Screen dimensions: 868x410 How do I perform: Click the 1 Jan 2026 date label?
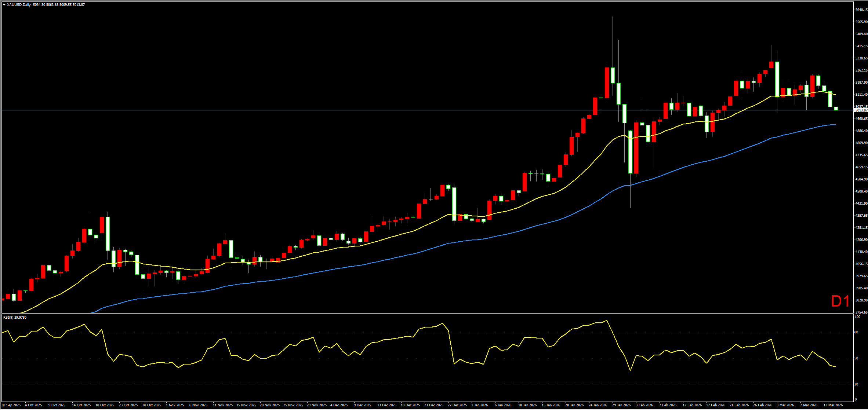click(x=480, y=405)
